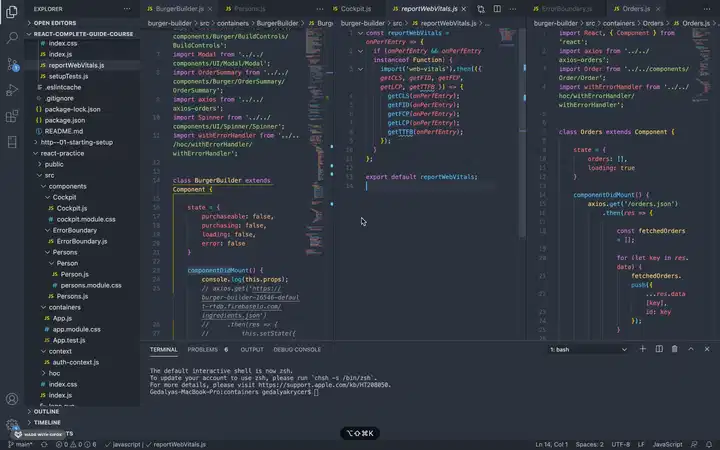The height and width of the screenshot is (450, 720).
Task: Change indentation via Spaces: 2
Action: pos(590,444)
